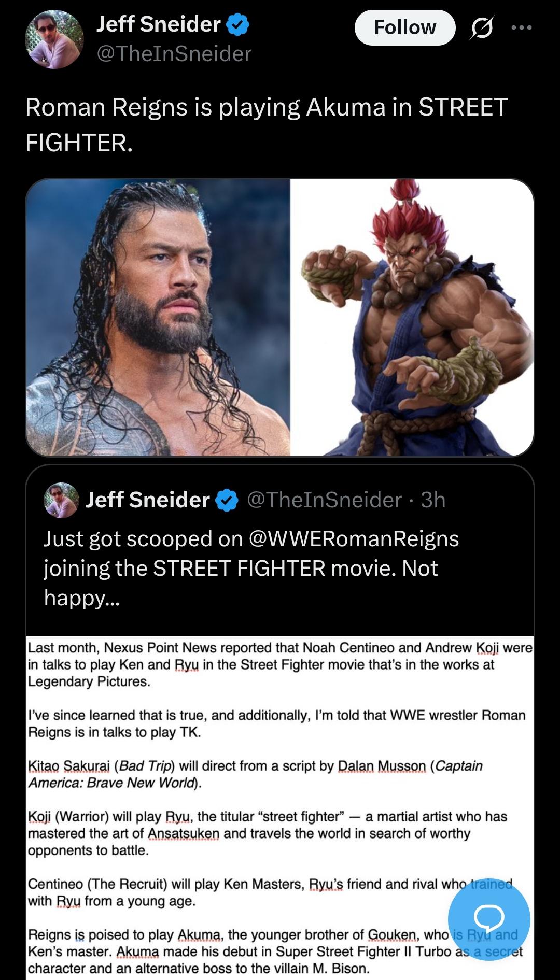Tap the @TheInSneider handle in quoted tweet

pyautogui.click(x=325, y=500)
